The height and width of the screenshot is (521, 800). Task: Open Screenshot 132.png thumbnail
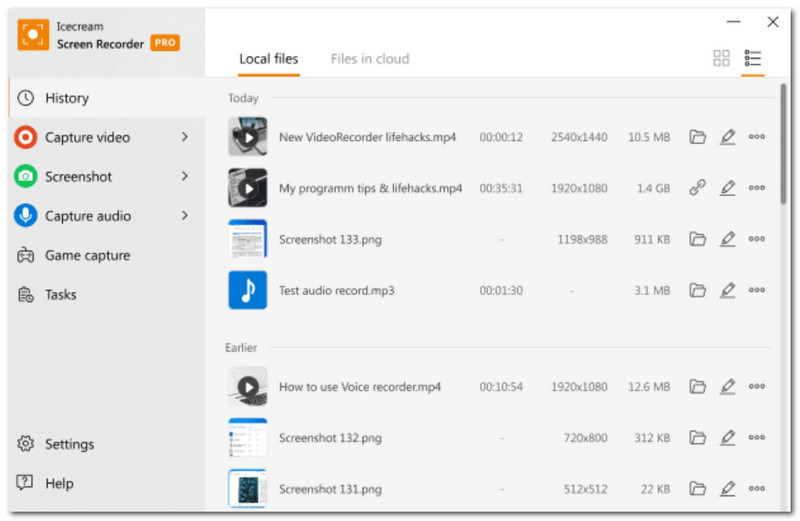click(247, 437)
